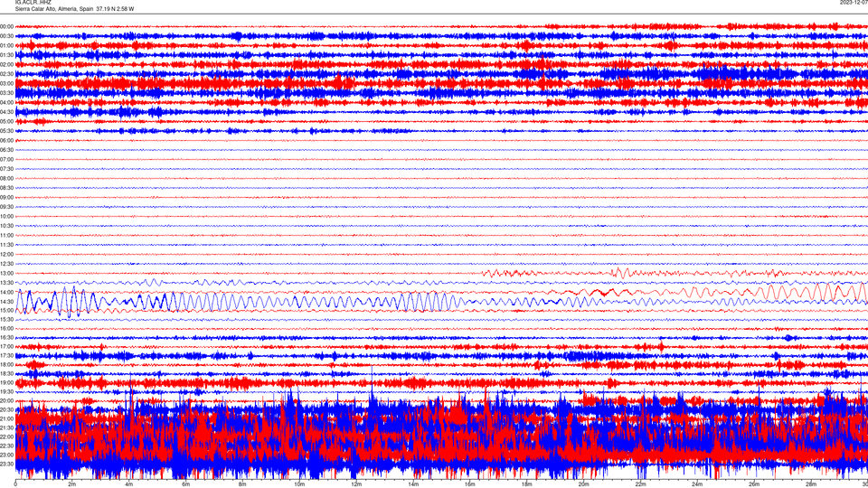
Task: Click the 4m tick on the time axis
Action: point(129,484)
